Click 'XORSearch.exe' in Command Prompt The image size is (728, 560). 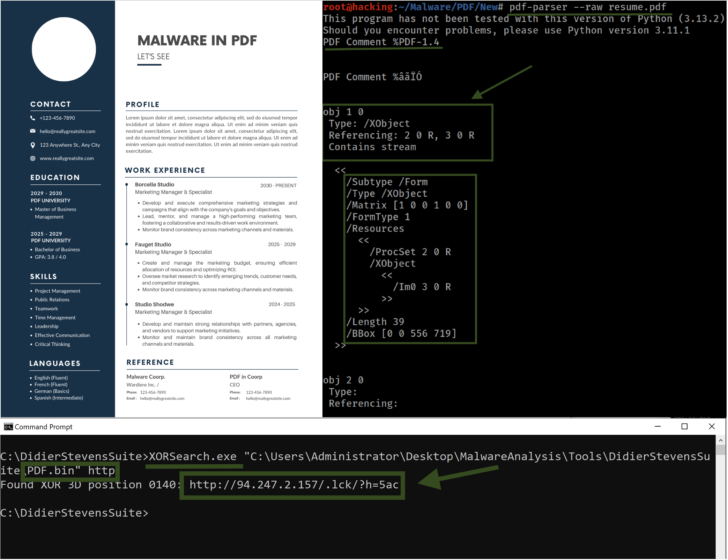tap(193, 457)
